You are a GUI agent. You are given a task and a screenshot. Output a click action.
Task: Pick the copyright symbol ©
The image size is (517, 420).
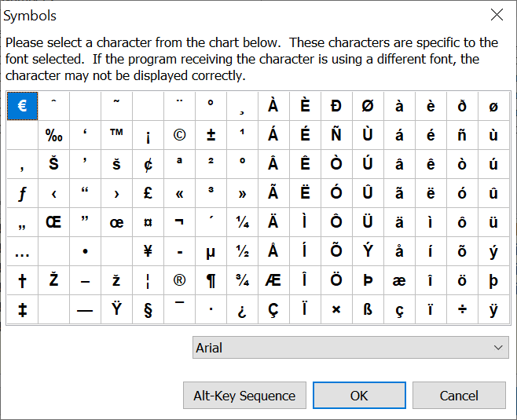pyautogui.click(x=179, y=135)
